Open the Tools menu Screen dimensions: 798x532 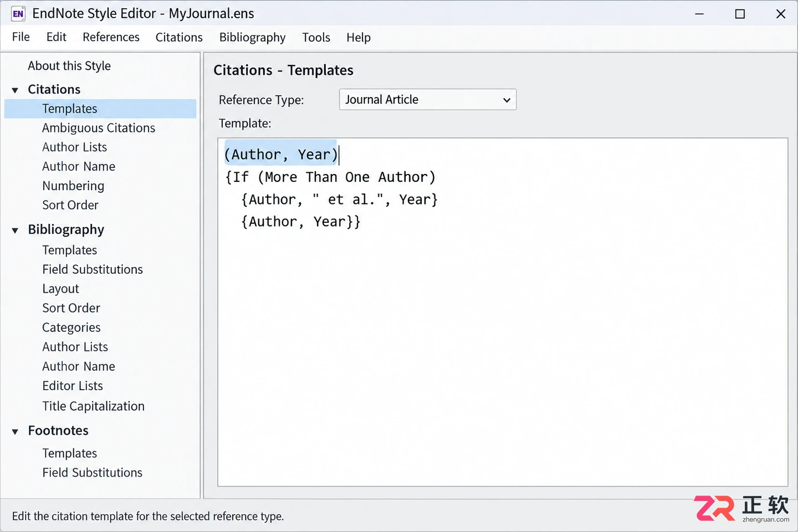(x=316, y=37)
